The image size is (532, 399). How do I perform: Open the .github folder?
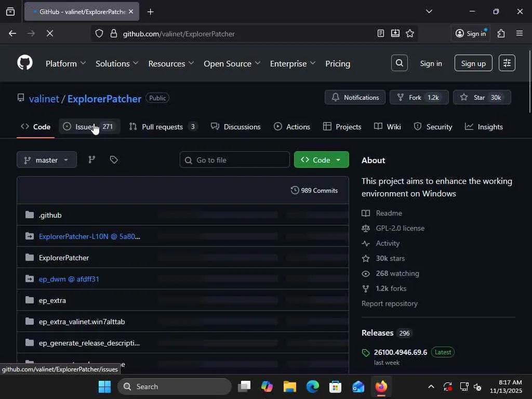[x=50, y=215]
